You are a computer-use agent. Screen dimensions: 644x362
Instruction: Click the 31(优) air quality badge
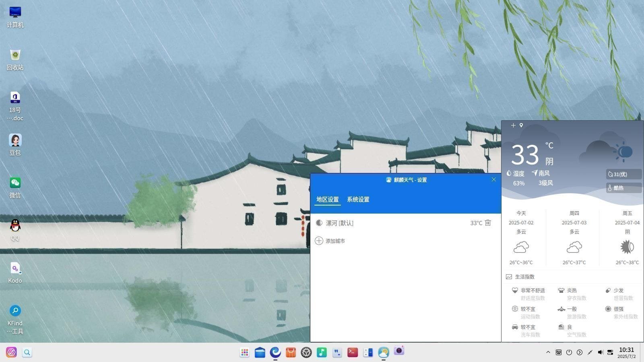pos(624,174)
